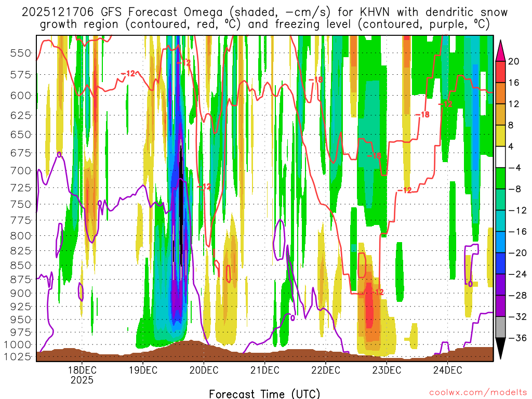This screenshot has height=399, width=532.
Task: Click the magenta top arrow of the colorbar
Action: pyautogui.click(x=500, y=51)
